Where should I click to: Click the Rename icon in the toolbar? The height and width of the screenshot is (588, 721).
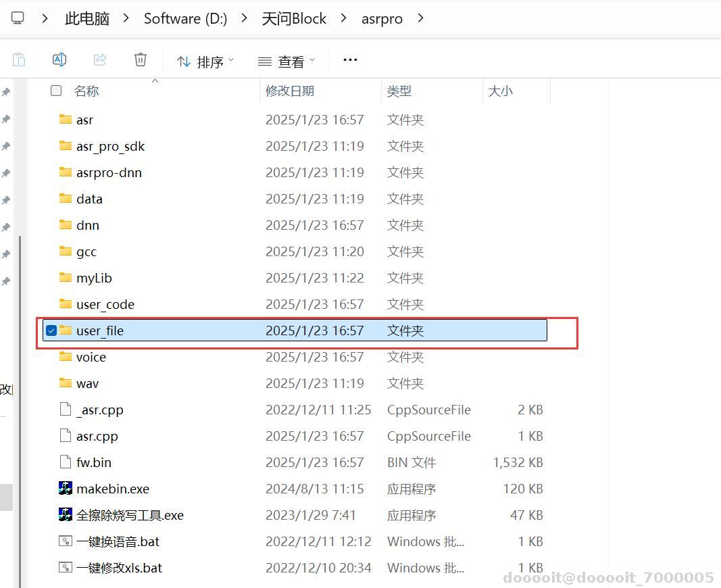59,59
